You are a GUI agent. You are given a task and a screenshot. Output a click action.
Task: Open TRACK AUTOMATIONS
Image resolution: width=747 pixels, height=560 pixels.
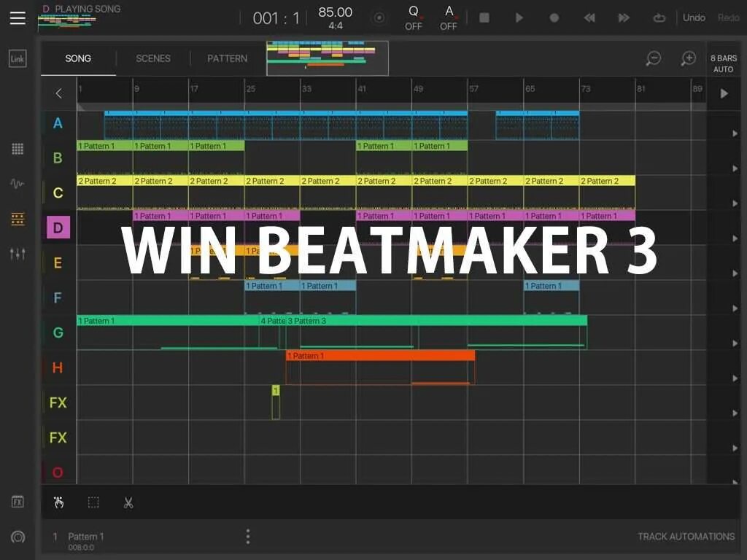pyautogui.click(x=686, y=537)
